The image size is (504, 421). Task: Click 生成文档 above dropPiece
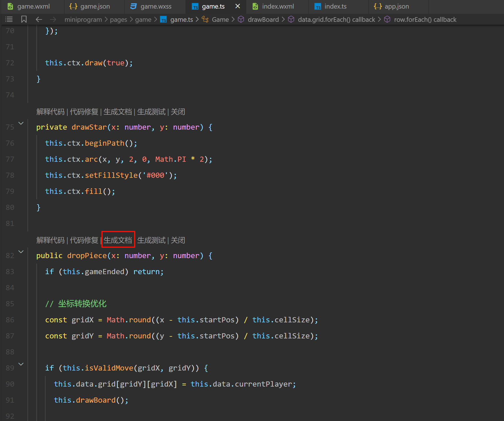point(118,240)
